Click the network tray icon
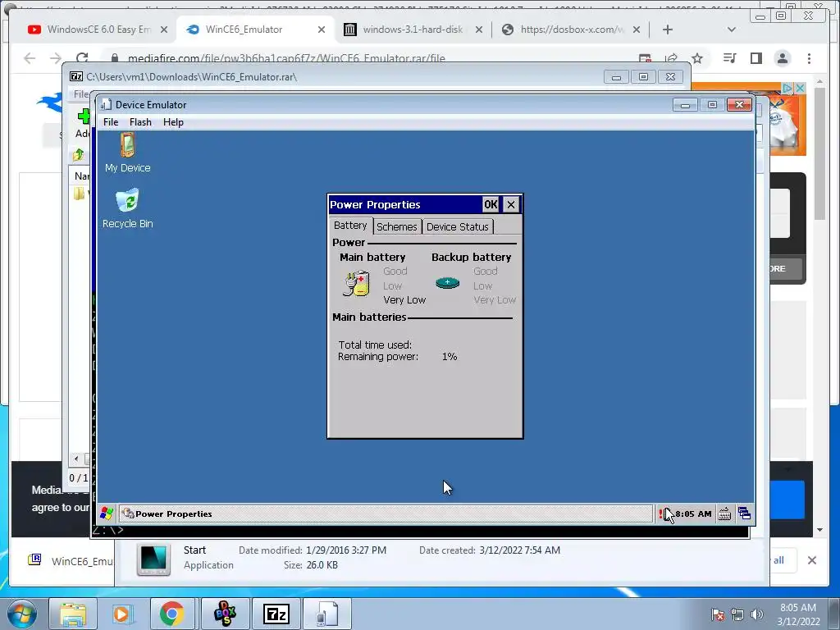This screenshot has height=630, width=840. tap(737, 614)
